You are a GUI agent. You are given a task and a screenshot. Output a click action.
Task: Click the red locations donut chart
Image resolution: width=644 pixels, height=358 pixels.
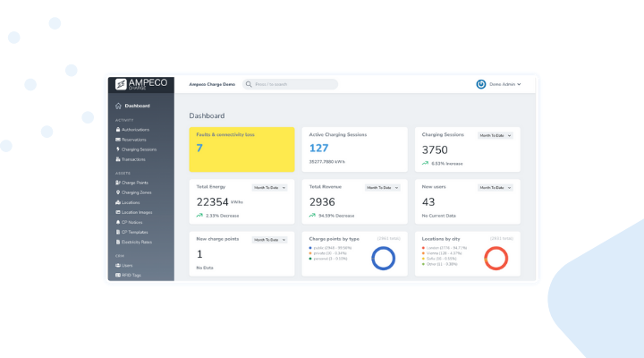tap(496, 258)
